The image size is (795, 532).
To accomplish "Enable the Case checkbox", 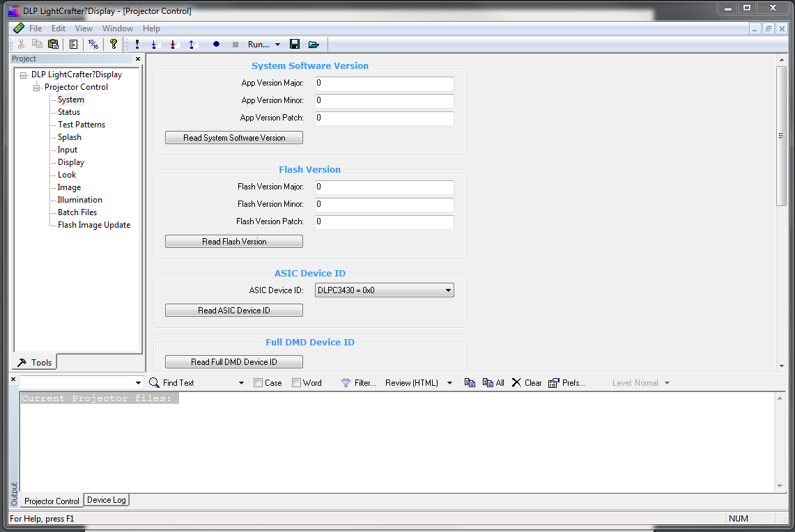I will point(258,383).
